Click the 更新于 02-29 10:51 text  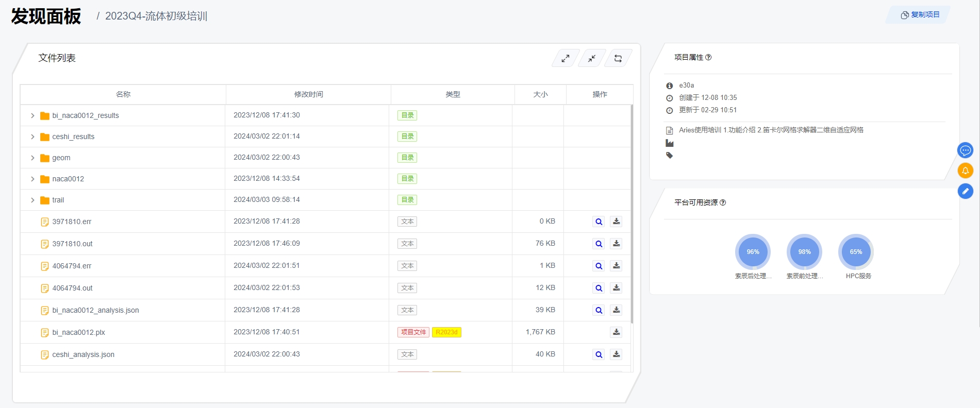tap(708, 110)
